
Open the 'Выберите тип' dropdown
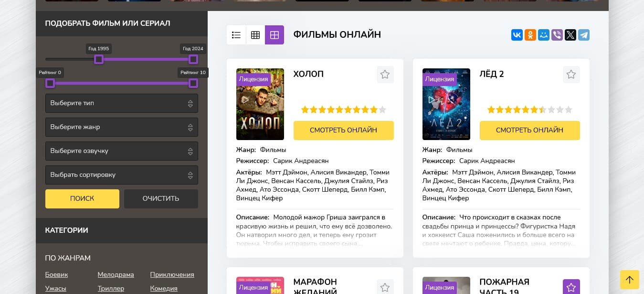[x=121, y=103]
